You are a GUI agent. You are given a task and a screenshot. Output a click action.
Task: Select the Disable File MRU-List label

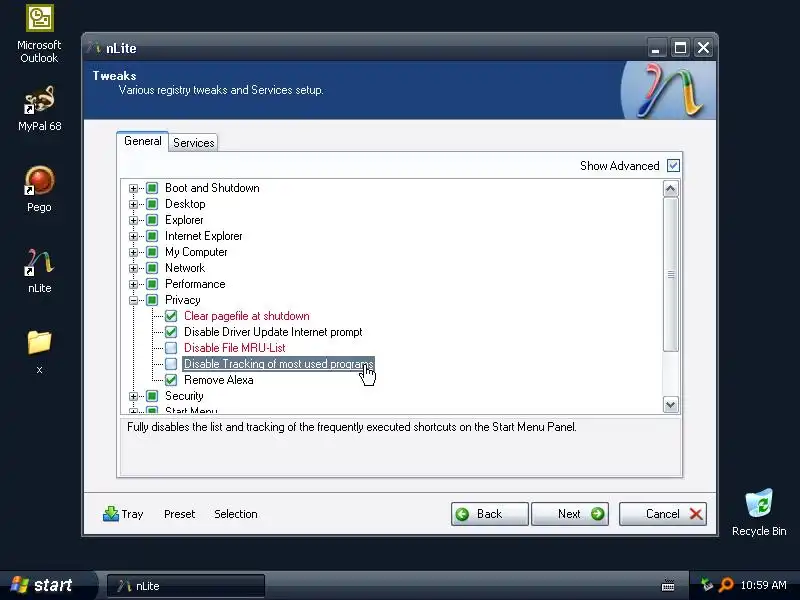coord(235,348)
